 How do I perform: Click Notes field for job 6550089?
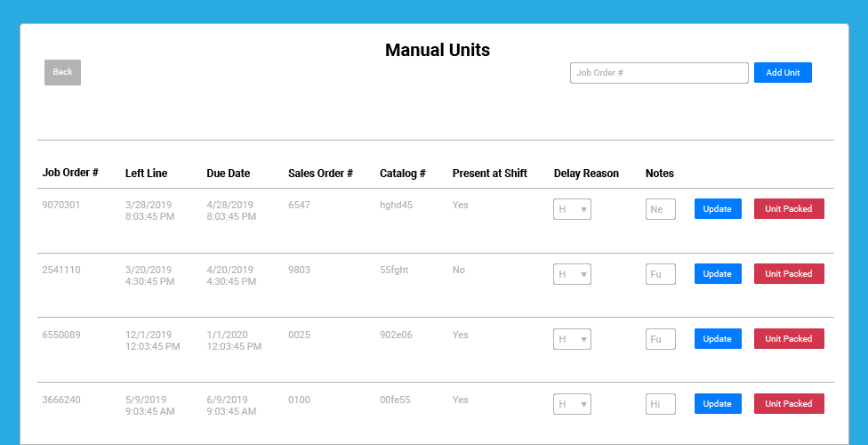tap(661, 339)
